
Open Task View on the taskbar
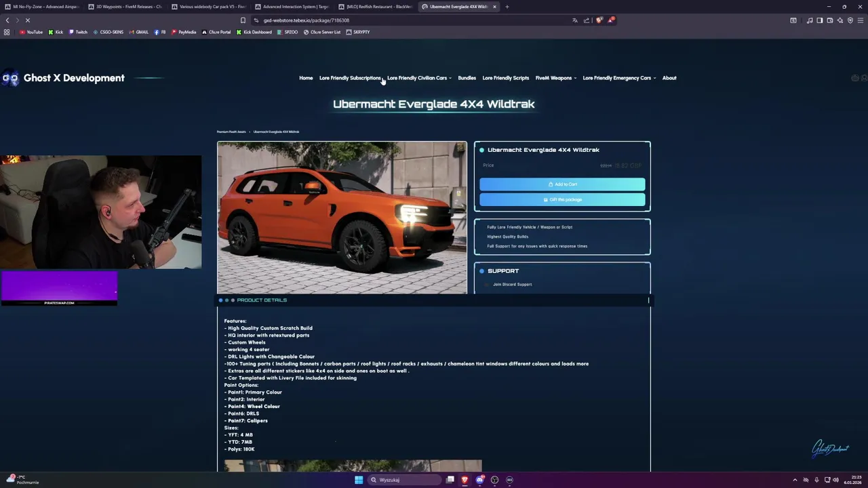click(450, 480)
